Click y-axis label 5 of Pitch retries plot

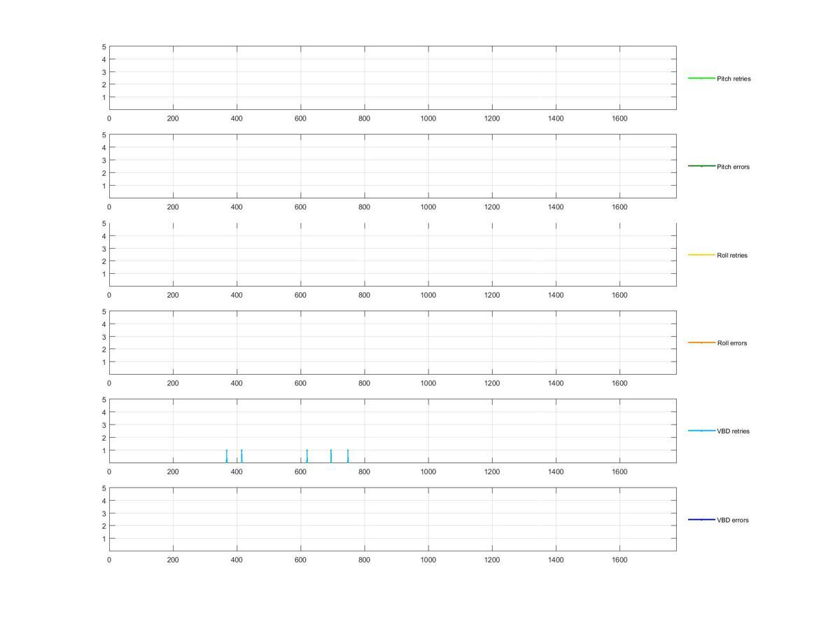(x=104, y=47)
